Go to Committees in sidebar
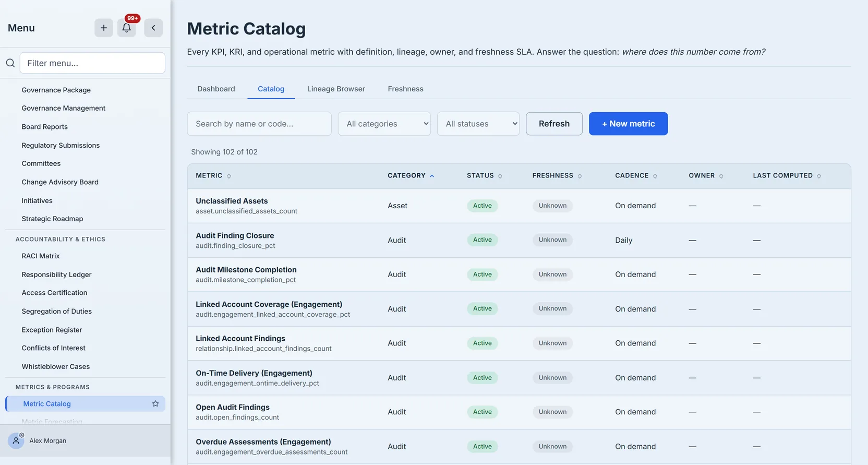 [41, 164]
